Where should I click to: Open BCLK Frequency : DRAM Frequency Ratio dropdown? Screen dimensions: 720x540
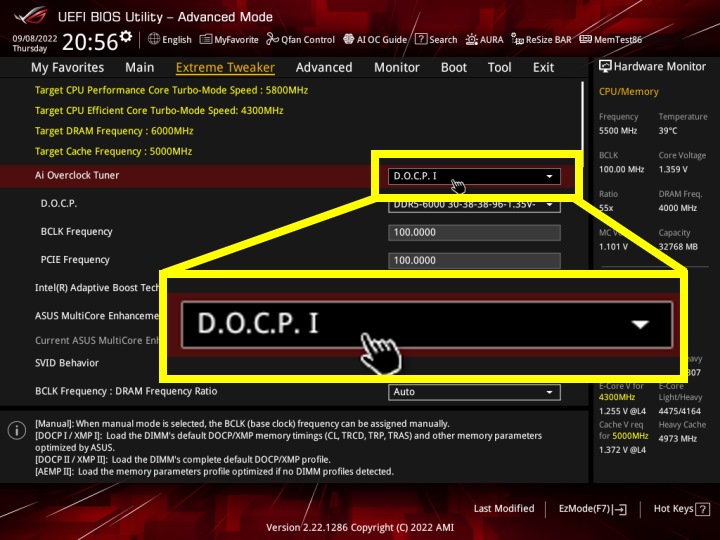(x=474, y=392)
